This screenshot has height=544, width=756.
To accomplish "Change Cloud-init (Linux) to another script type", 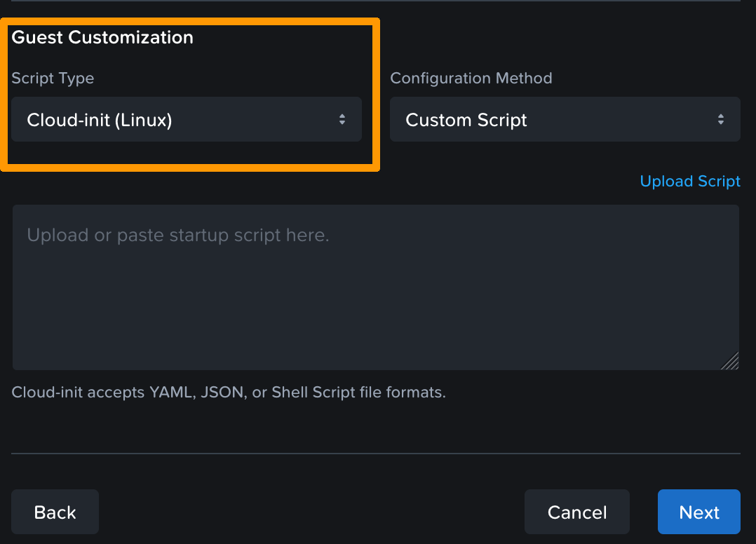I will point(186,119).
